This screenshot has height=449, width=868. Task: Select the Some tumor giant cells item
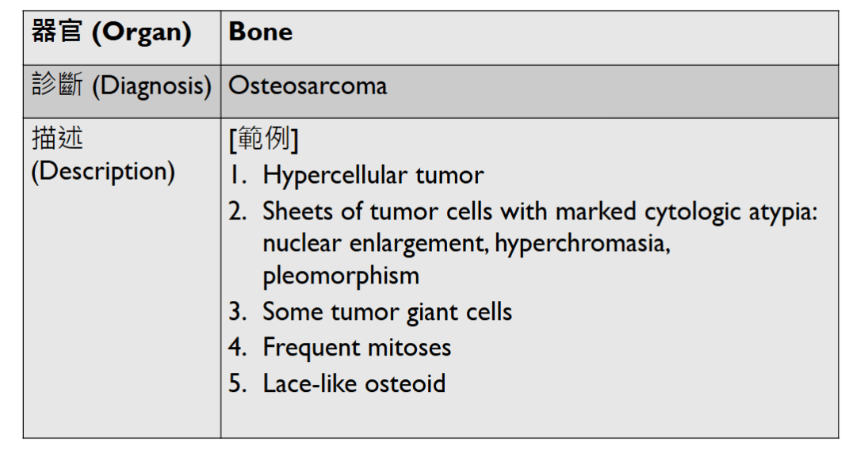[387, 311]
